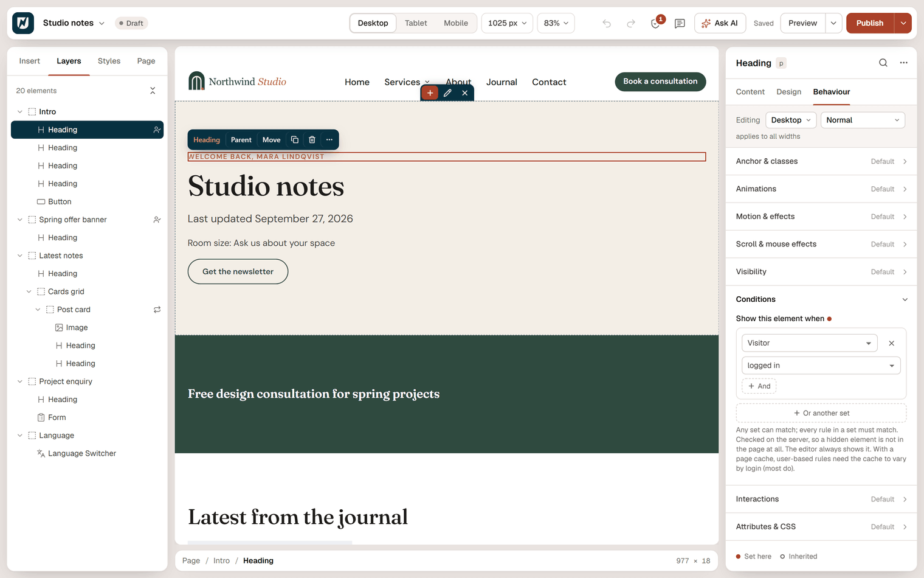This screenshot has height=578, width=924.
Task: Click the Northwind Studio logo
Action: coord(237,82)
